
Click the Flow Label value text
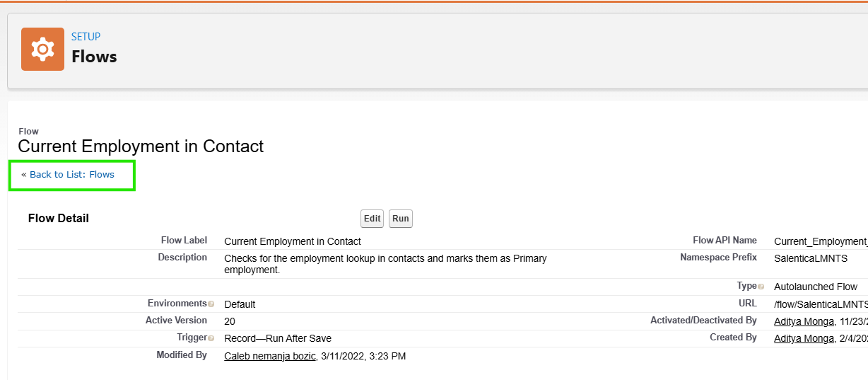(x=293, y=241)
